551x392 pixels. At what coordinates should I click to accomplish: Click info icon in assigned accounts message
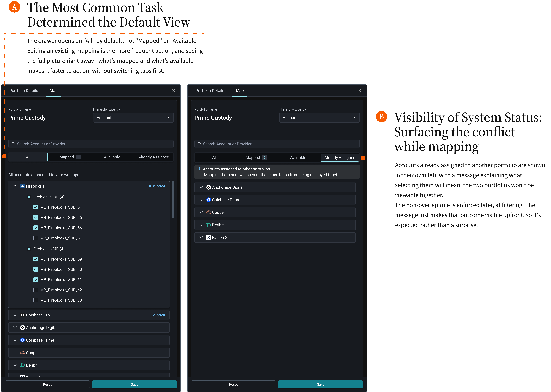200,169
